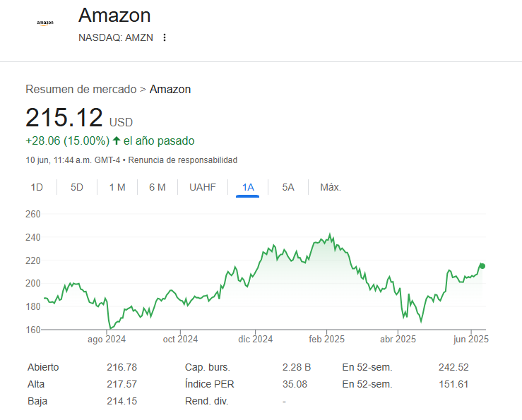Show the 5A chart range
Screen dimensions: 522x420
[288, 187]
